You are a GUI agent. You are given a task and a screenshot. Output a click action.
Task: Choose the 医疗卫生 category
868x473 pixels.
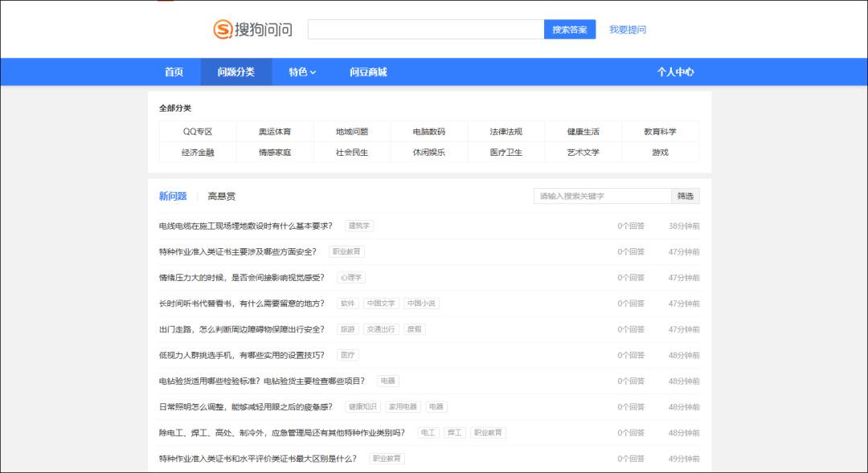point(506,152)
